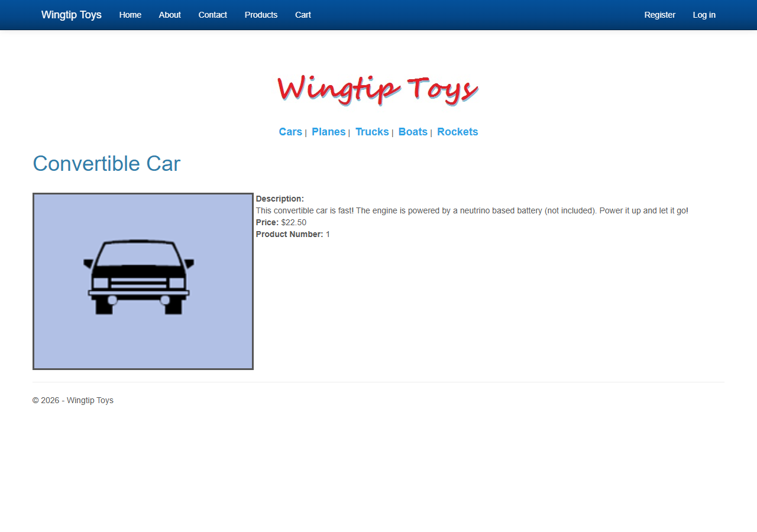This screenshot has height=532, width=757.
Task: Click the product description sentence
Action: coord(471,210)
